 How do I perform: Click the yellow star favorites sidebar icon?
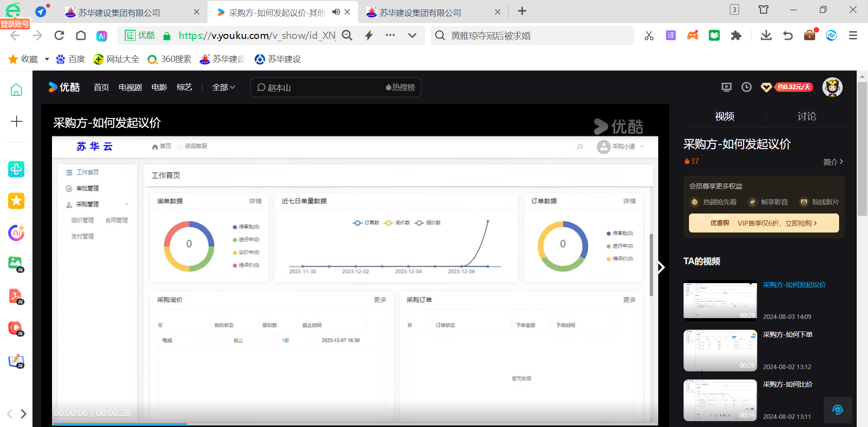(x=16, y=201)
